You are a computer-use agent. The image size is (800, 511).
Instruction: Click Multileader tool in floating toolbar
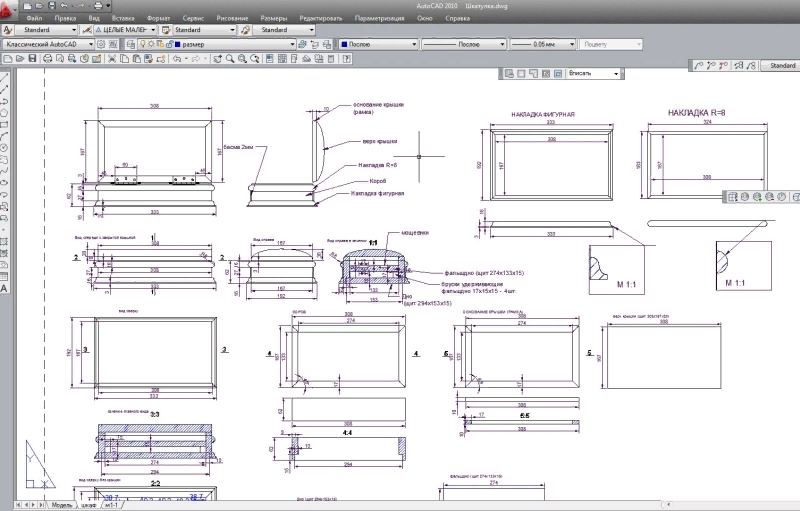(699, 65)
